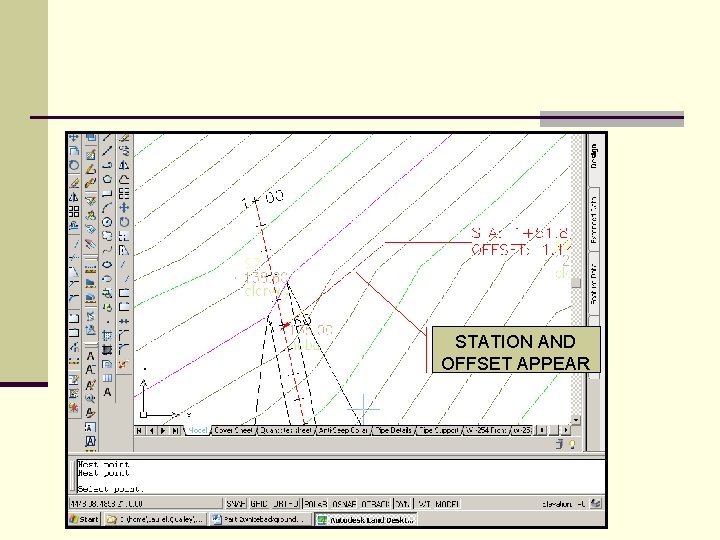Screen dimensions: 720x540
Task: Click the Autodesk Land Desktop taskbar button
Action: tap(366, 519)
